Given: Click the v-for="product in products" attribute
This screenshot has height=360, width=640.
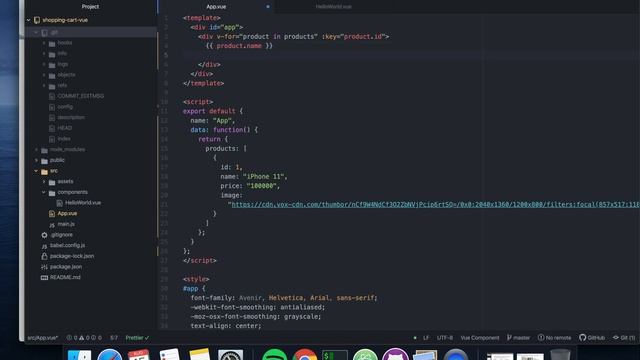Looking at the screenshot, I should pos(267,37).
